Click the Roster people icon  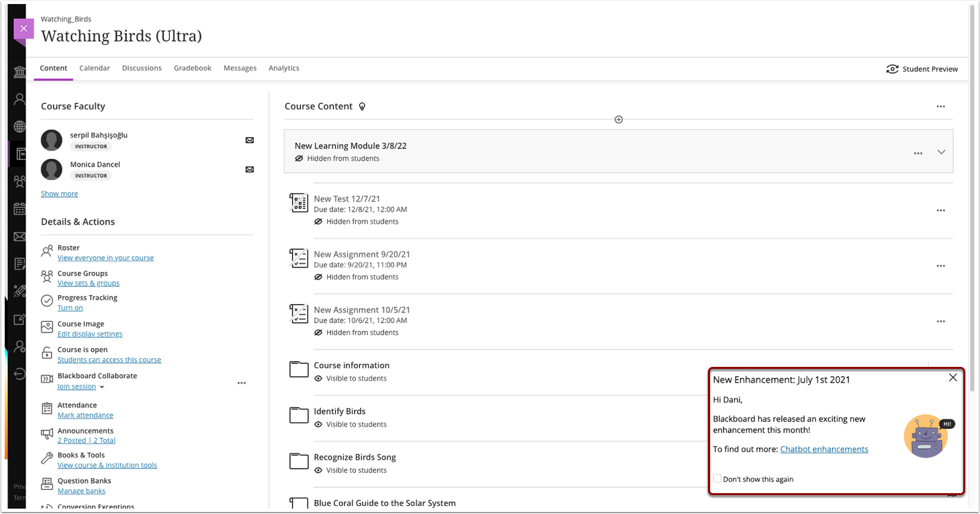coord(47,251)
